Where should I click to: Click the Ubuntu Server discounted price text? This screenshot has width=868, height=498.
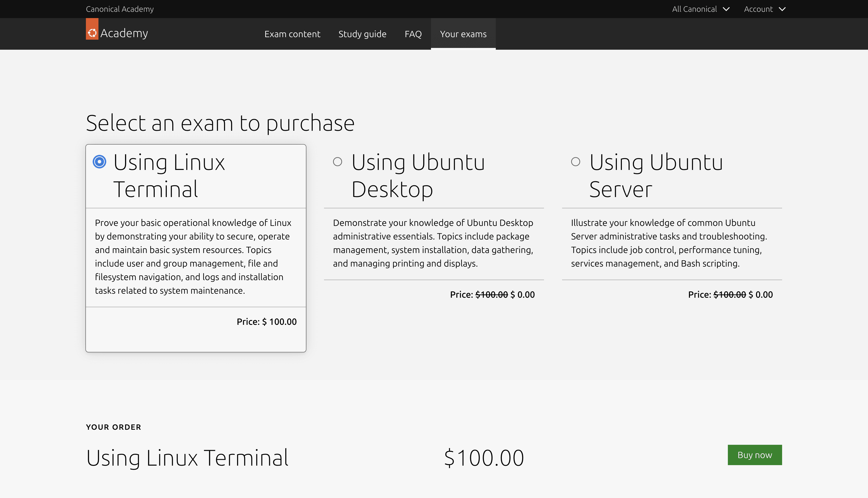pos(730,295)
